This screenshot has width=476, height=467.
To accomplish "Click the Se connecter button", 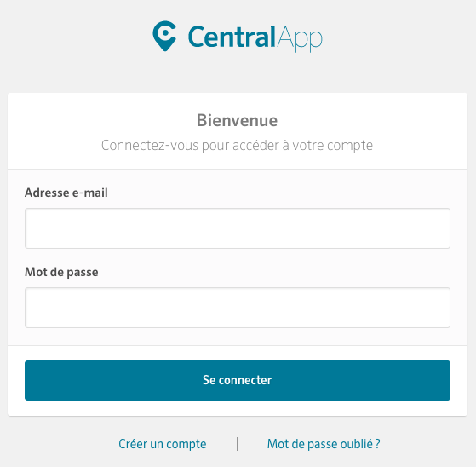I will 238,380.
